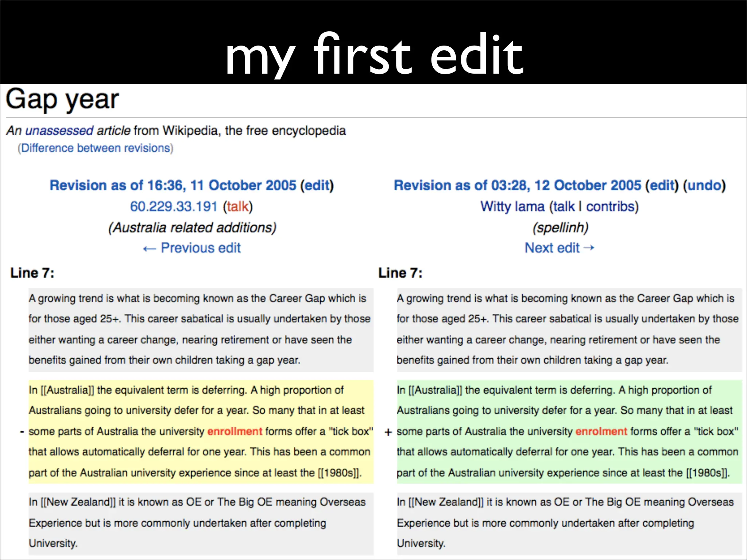Click the red word enrollment in old revision
Image resolution: width=747 pixels, height=560 pixels.
[235, 431]
